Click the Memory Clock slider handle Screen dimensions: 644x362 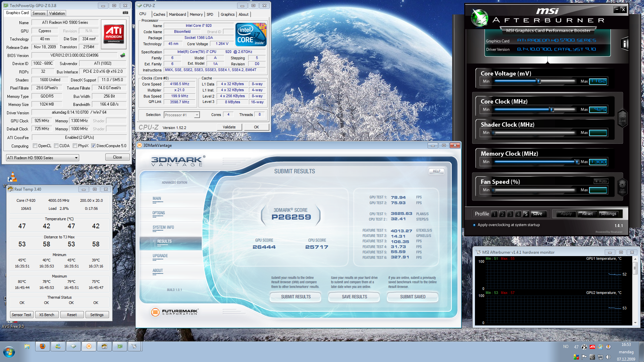[577, 162]
